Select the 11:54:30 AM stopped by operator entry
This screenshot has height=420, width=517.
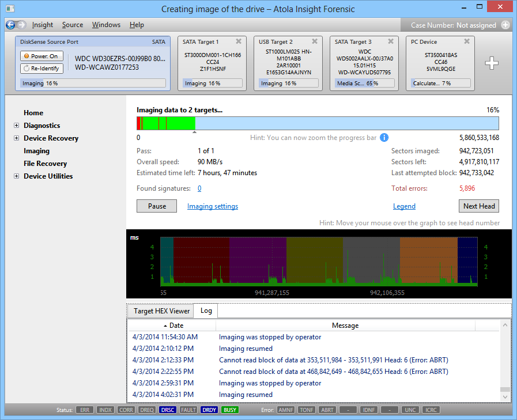click(x=314, y=337)
